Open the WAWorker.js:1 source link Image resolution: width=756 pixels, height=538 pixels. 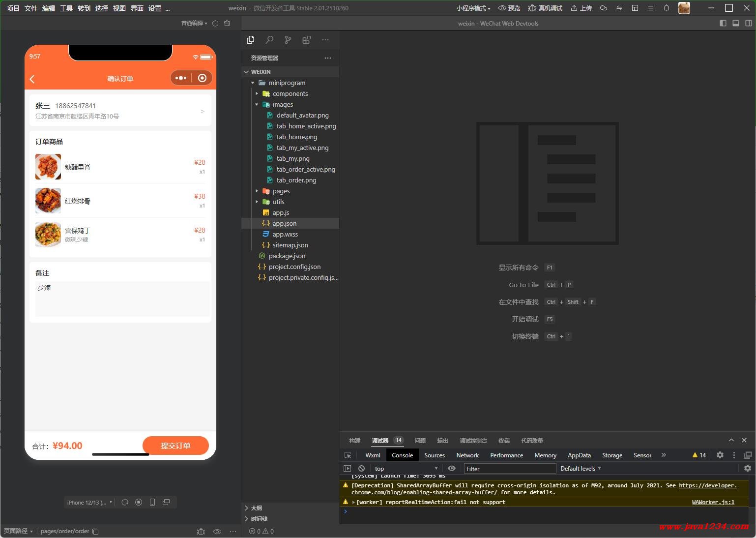coord(713,502)
